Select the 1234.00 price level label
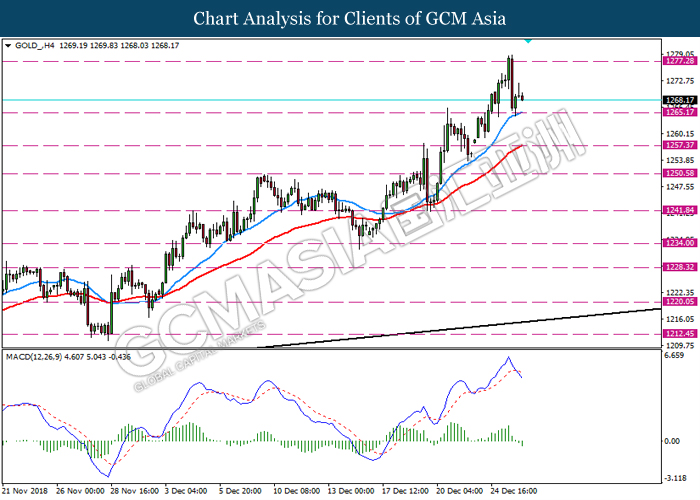Image resolution: width=700 pixels, height=500 pixels. tap(680, 243)
